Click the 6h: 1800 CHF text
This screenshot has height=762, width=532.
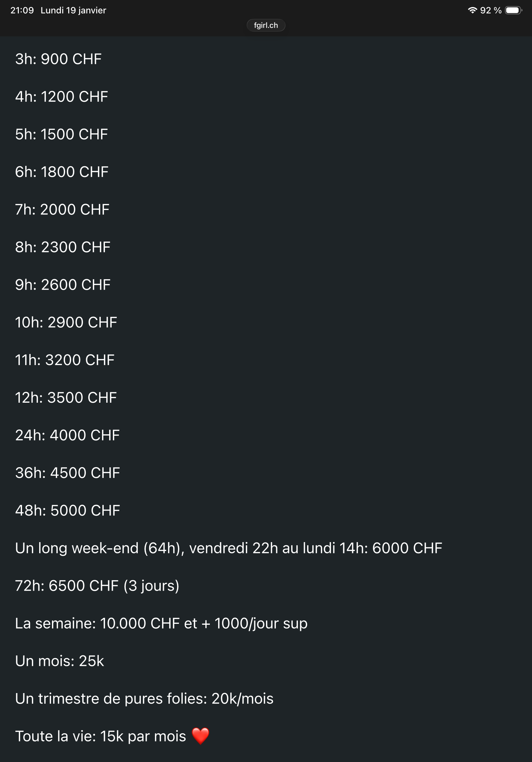[62, 172]
